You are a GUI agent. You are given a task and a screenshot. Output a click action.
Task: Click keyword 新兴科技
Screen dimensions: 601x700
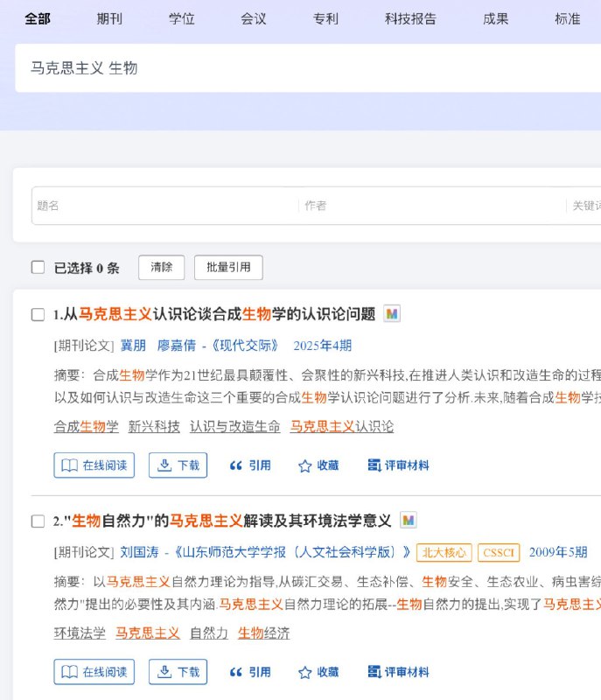coord(154,427)
